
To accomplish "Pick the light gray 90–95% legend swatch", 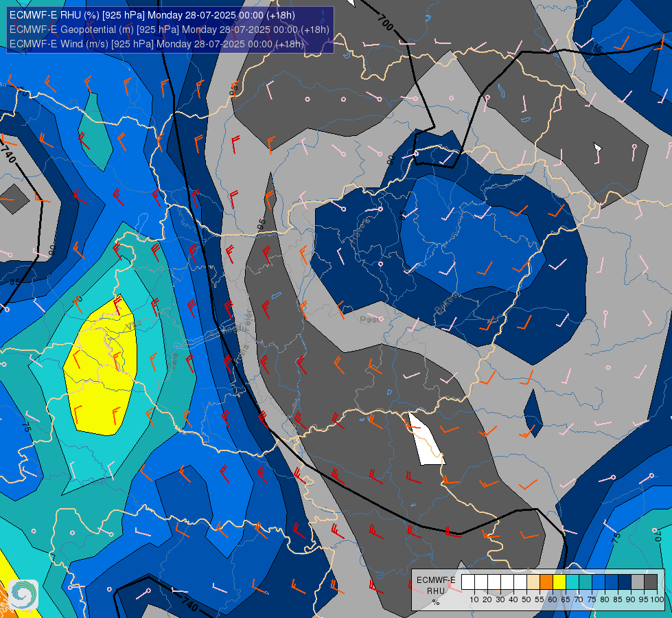I will click(x=638, y=582).
